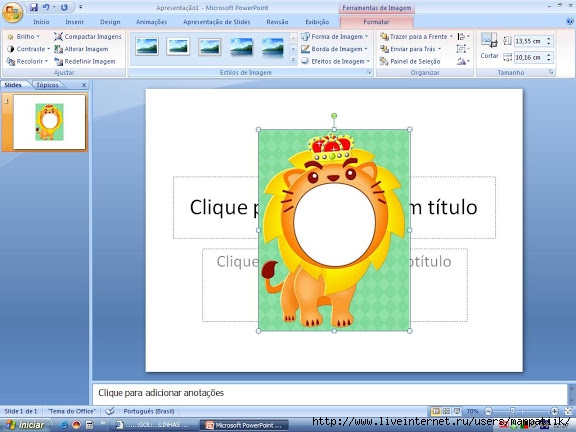Screen dimensions: 576x432
Task: Open the Windows Iniciar start button
Action: pos(25,425)
